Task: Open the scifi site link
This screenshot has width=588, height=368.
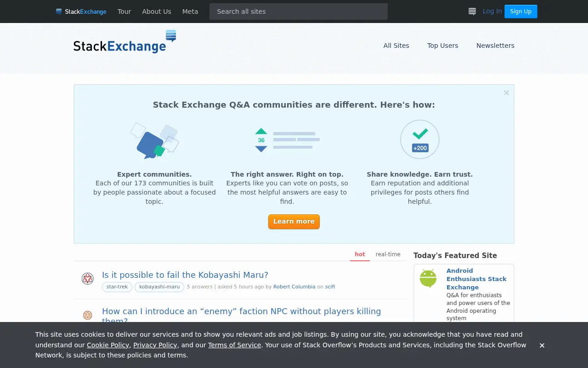Action: click(330, 287)
